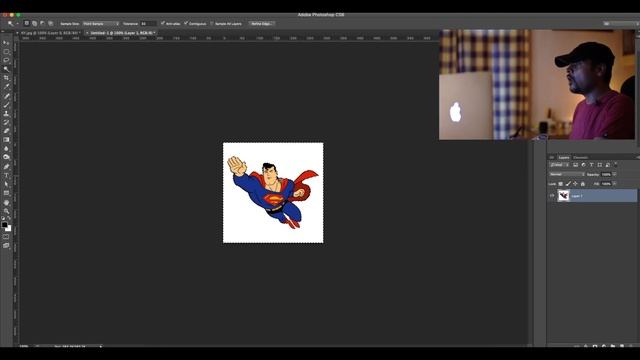Filter layers by pixel layers icon
Viewport: 640px width, 360px height.
[576, 165]
